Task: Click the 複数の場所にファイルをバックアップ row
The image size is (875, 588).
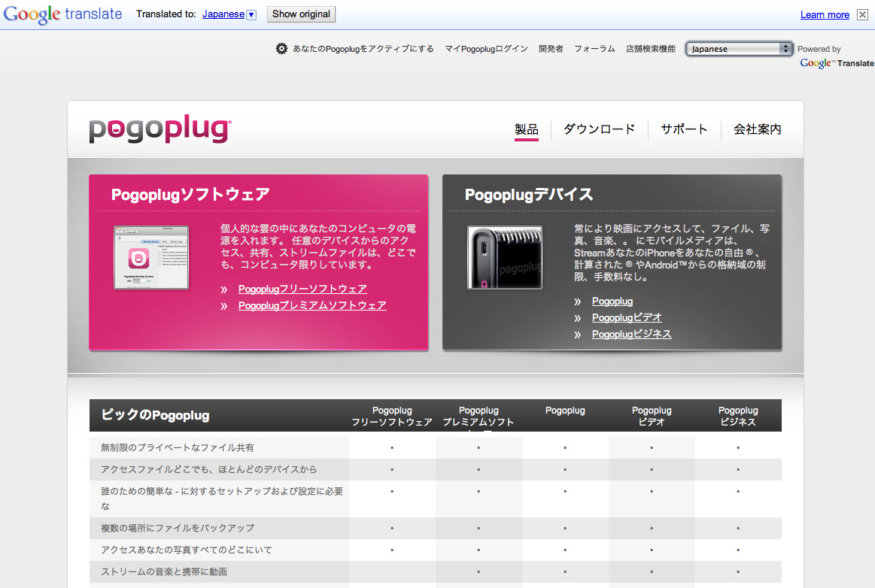Action: click(436, 528)
